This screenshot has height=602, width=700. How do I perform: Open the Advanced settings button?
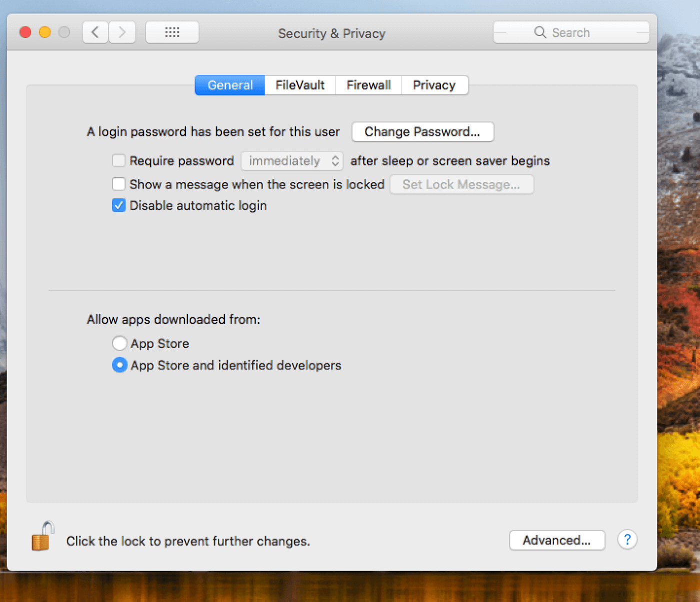[x=556, y=540]
